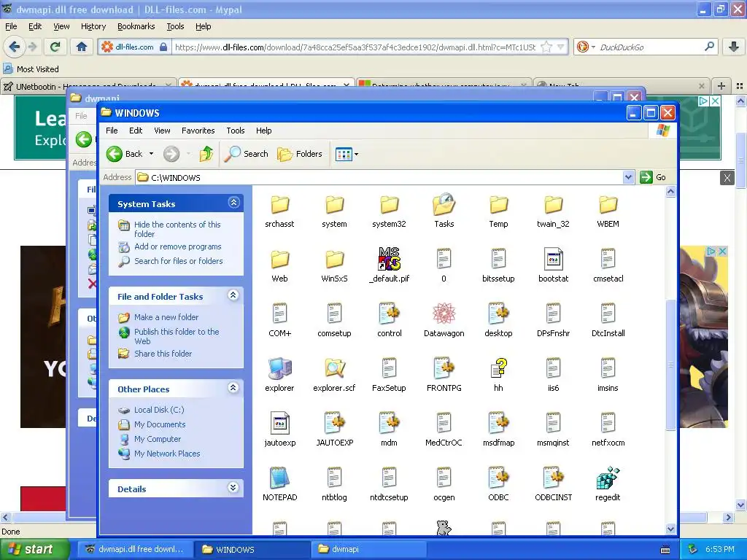The width and height of the screenshot is (747, 560).
Task: Toggle the Folders pane button
Action: [300, 154]
